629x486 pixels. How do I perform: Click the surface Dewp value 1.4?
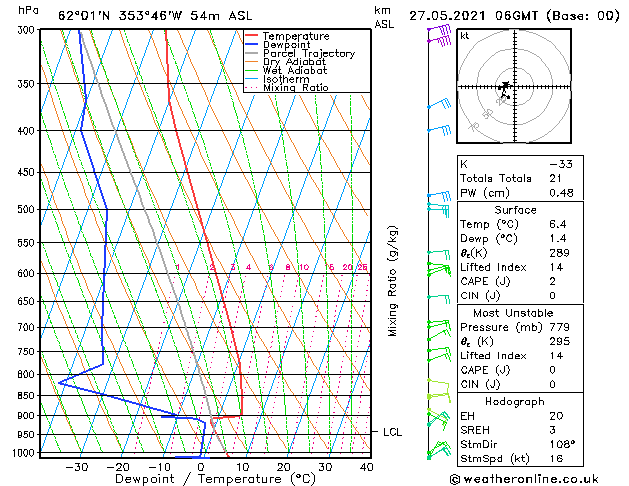click(558, 239)
